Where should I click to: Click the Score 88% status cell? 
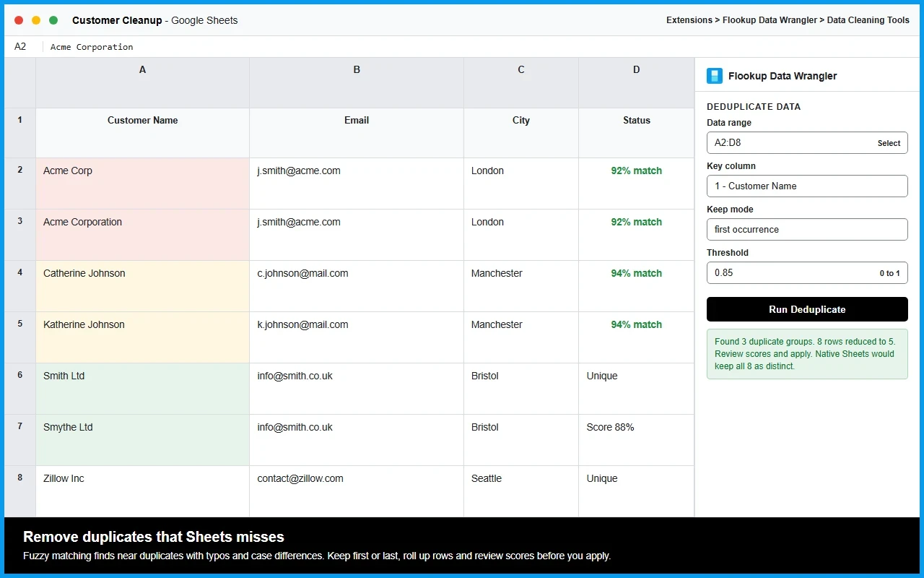pos(636,440)
